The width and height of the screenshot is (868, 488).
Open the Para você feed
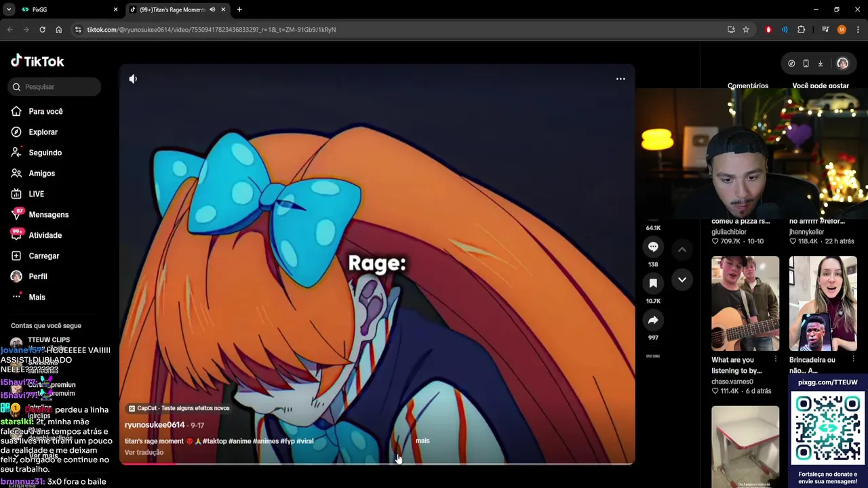[45, 111]
